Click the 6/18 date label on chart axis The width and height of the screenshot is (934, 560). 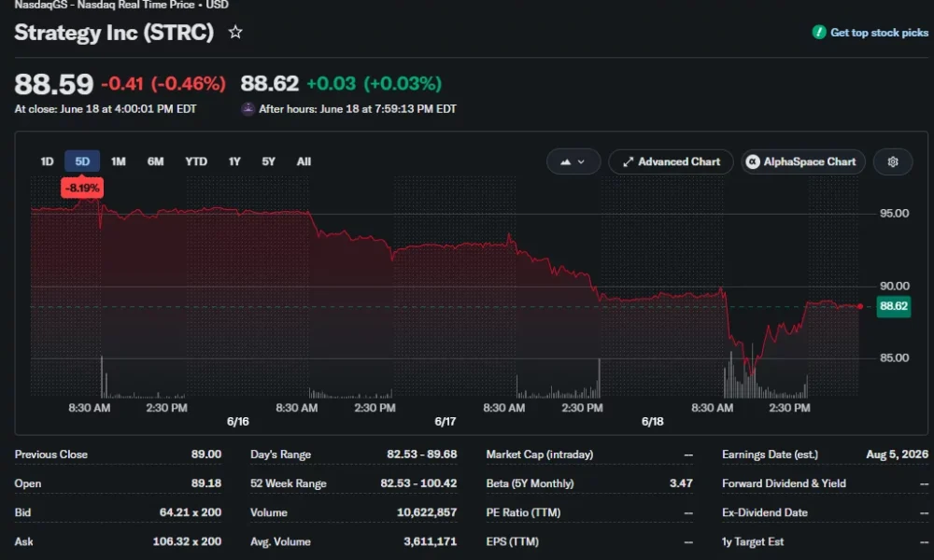652,422
